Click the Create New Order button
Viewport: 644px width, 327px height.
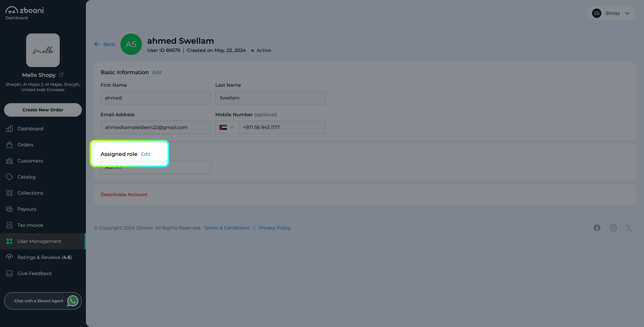click(x=43, y=110)
